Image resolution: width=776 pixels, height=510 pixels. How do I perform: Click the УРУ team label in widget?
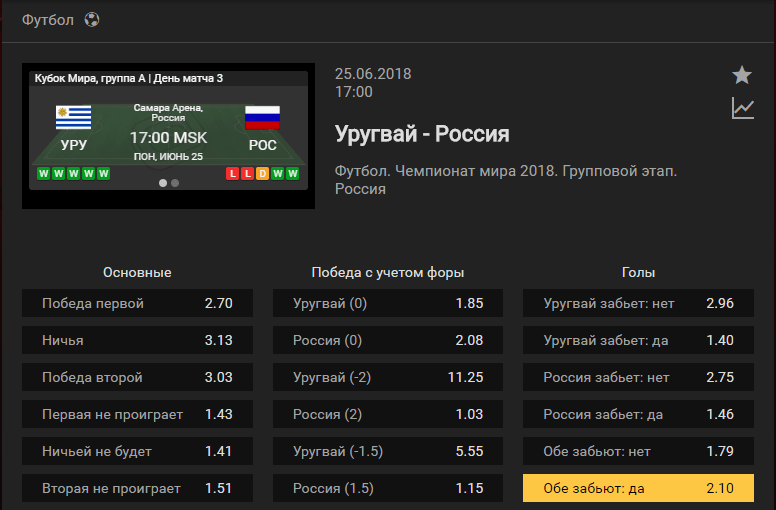(74, 145)
